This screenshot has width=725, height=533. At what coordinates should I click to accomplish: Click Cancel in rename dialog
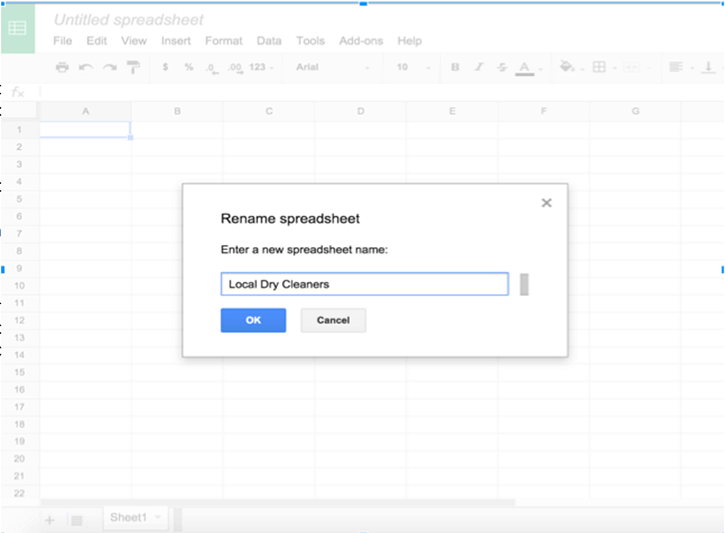(x=333, y=320)
